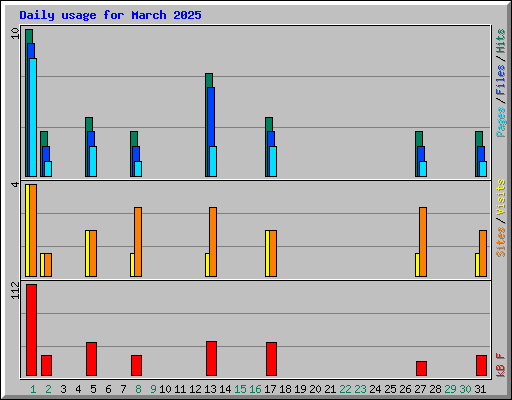This screenshot has height=400, width=512.
Task: Click the 'Pages' legend label
Action: (x=500, y=122)
